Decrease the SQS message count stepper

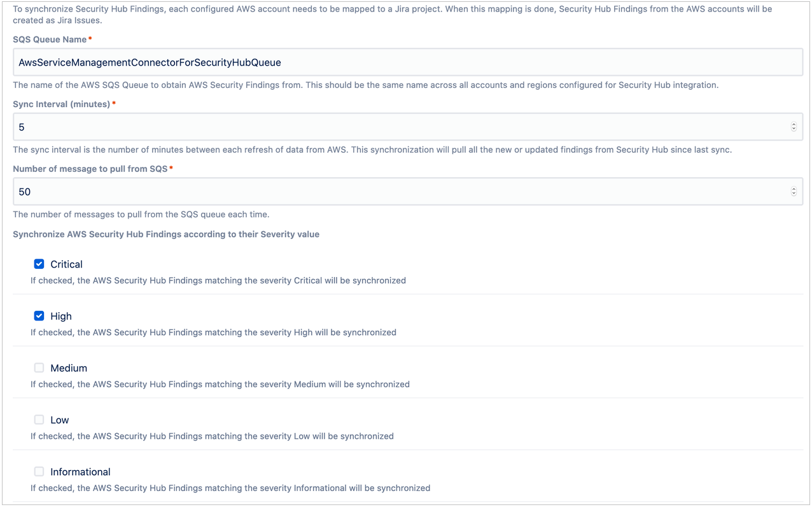point(794,194)
